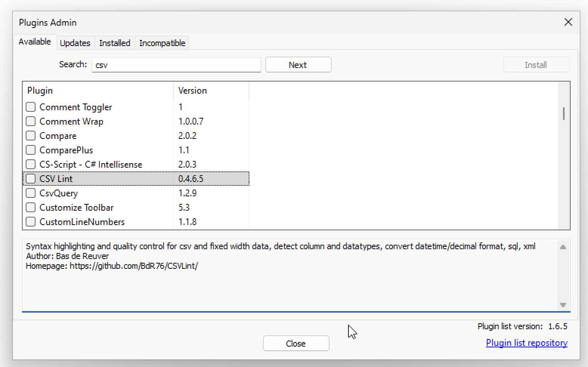Image resolution: width=588 pixels, height=367 pixels.
Task: Tick the CustomLineNumbers checkbox
Action: [x=31, y=222]
